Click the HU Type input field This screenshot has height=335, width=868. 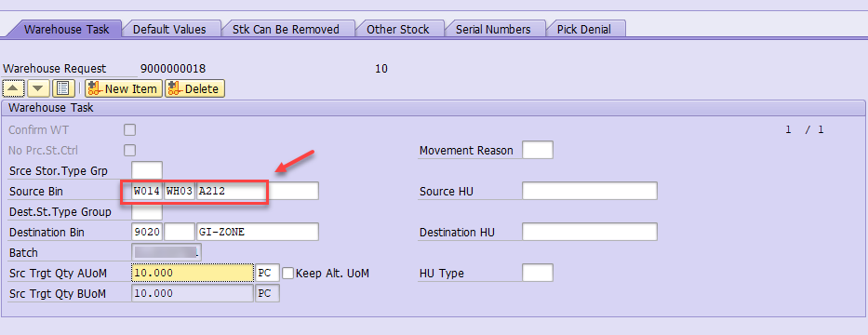[x=538, y=273]
